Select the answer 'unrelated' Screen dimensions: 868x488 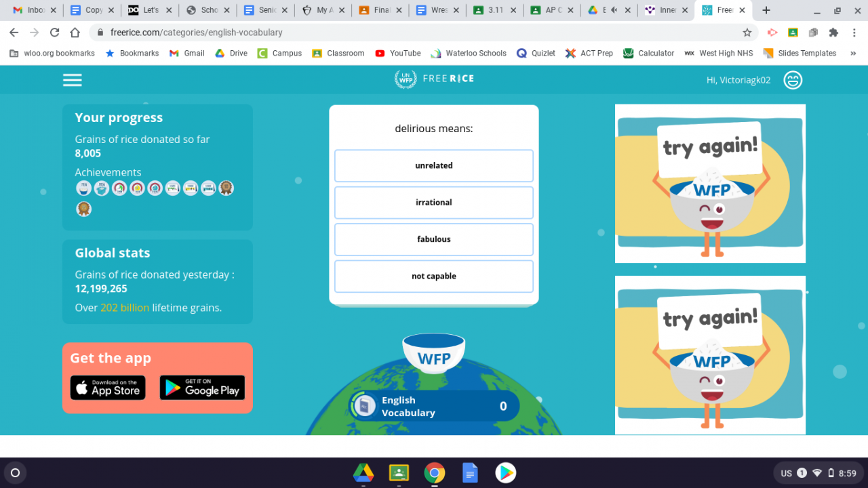click(x=434, y=165)
